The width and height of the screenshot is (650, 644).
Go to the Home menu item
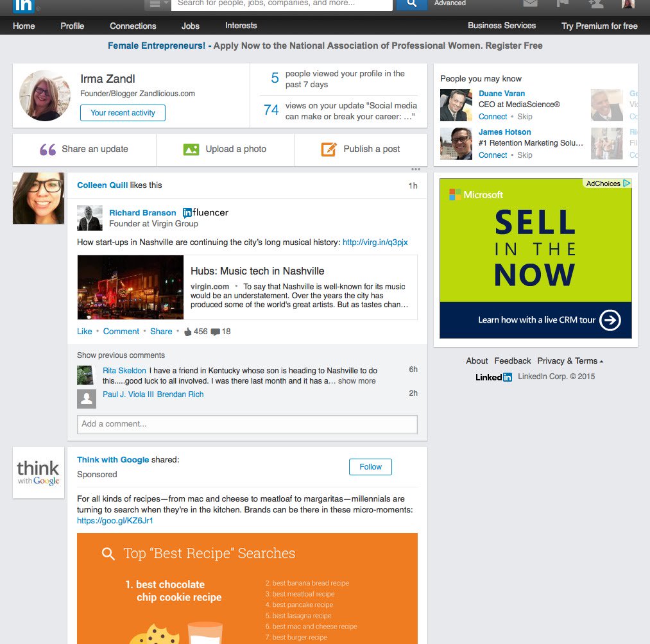pyautogui.click(x=24, y=26)
